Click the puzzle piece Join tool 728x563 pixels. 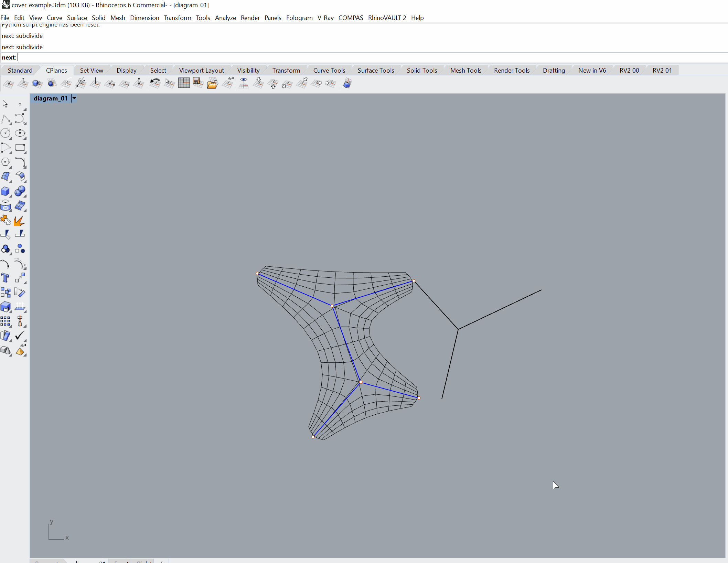point(6,220)
